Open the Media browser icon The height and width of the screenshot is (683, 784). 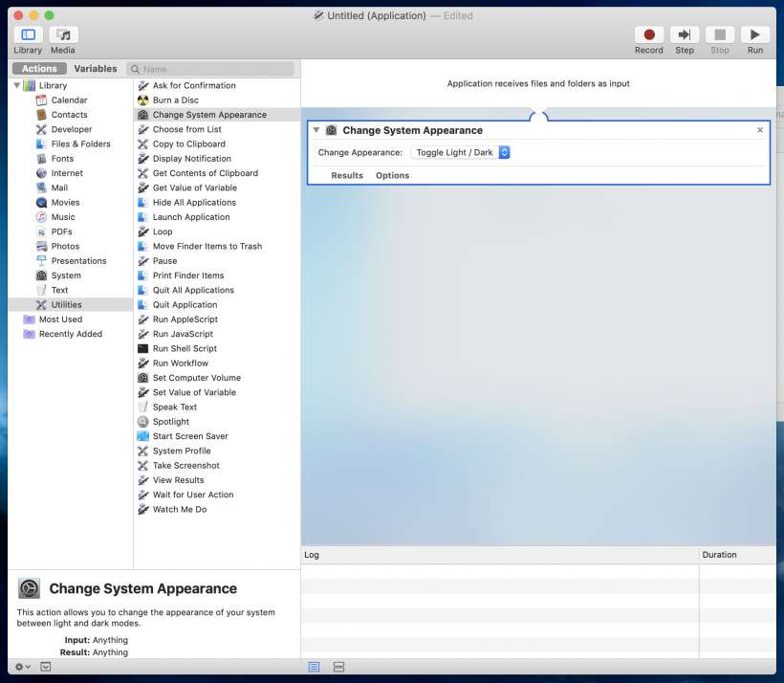pos(63,34)
